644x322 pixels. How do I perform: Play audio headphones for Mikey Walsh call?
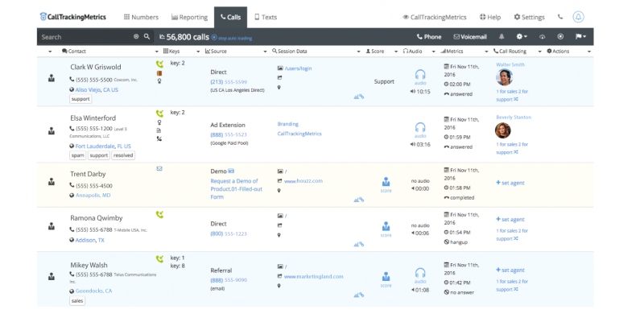(x=420, y=275)
